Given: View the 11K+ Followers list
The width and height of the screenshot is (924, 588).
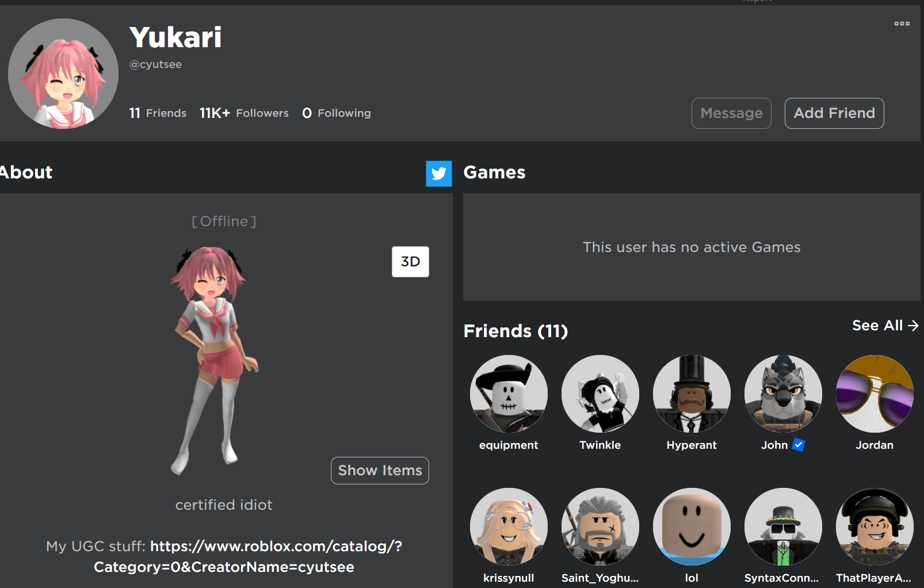Looking at the screenshot, I should click(244, 113).
